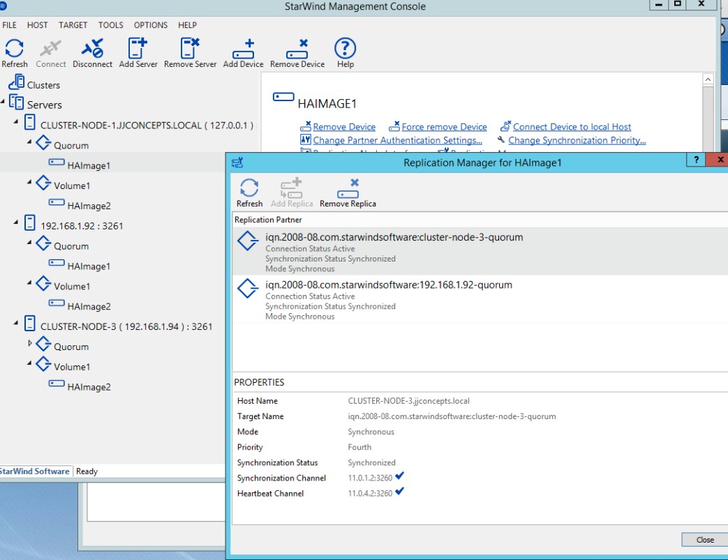This screenshot has width=728, height=560.
Task: Click the Replication Manager title bar icon
Action: [x=237, y=162]
